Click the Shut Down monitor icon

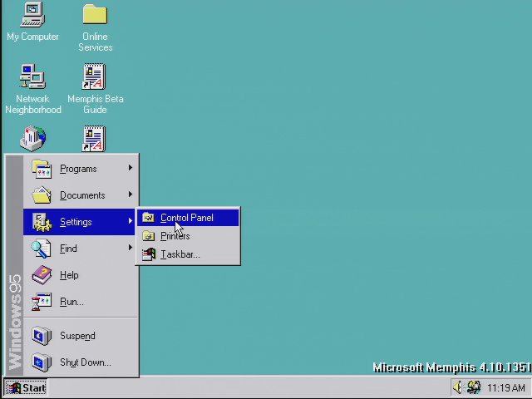click(x=42, y=362)
